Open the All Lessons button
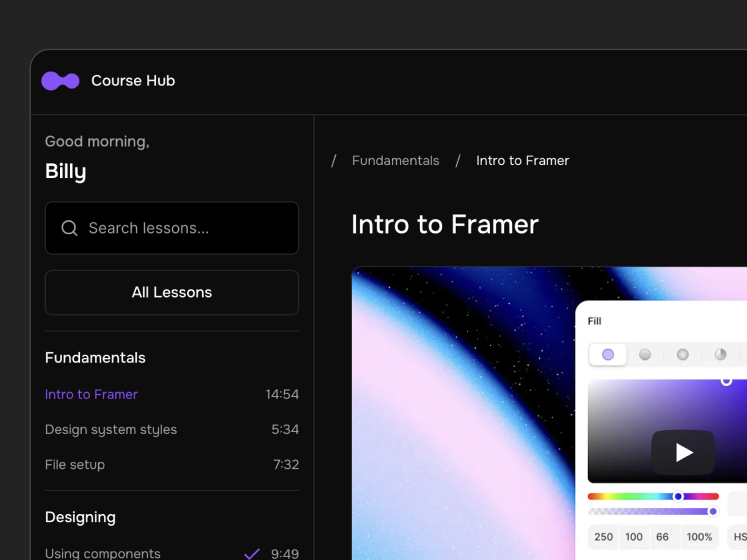747x560 pixels. (x=172, y=292)
